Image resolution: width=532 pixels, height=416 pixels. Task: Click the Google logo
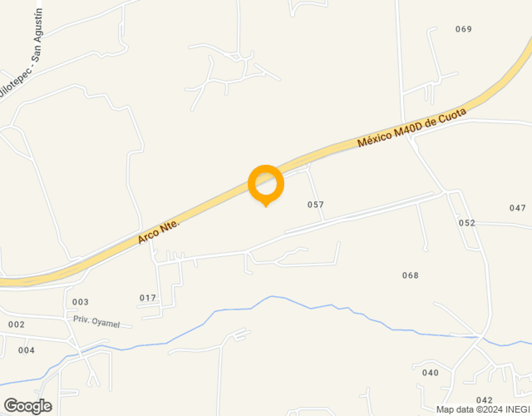[28, 406]
